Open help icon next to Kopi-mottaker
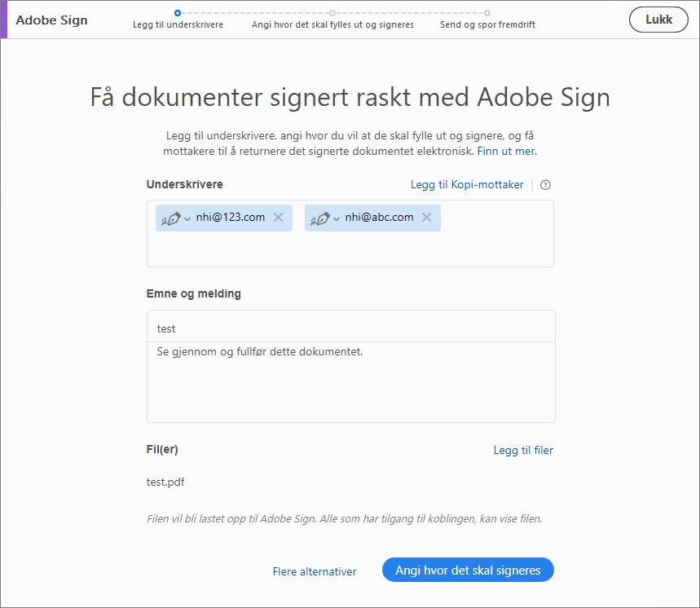Screen dimensions: 700x608 coord(546,185)
